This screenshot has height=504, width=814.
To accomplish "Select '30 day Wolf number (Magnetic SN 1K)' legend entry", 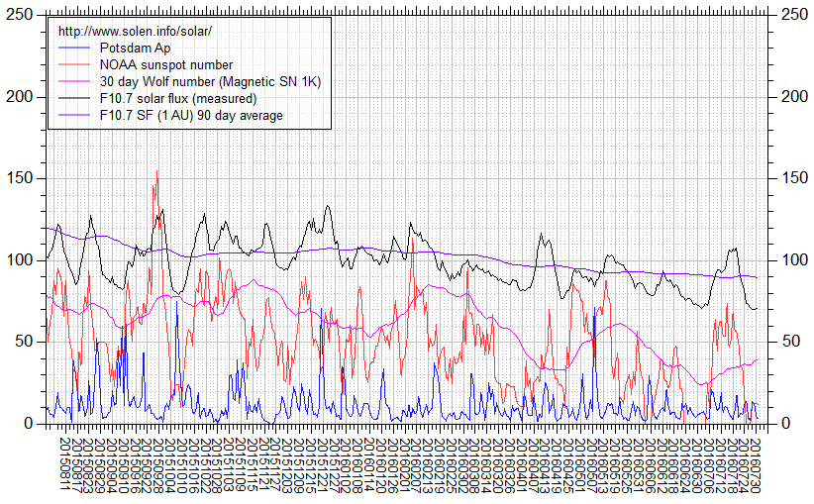I will tap(210, 82).
